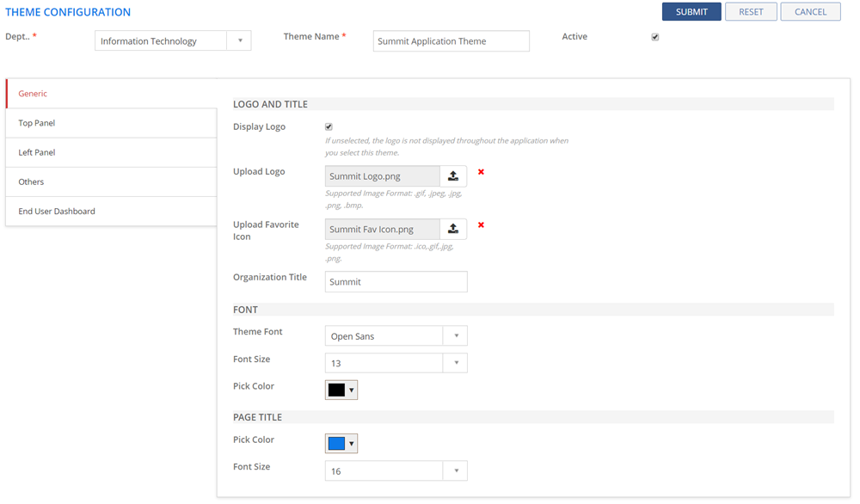Click the CANCEL button
Image resolution: width=860 pixels, height=504 pixels.
click(810, 12)
